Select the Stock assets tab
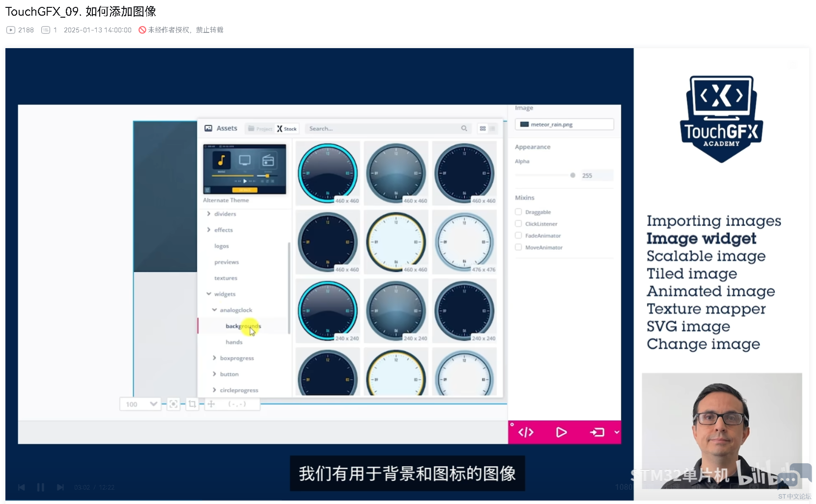 coord(287,129)
